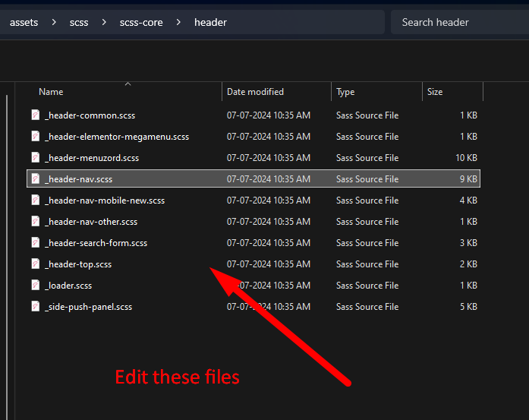Screen dimensions: 529x420
Task: Select the file name _header-elementor-megamenu.scss
Action: click(x=117, y=137)
